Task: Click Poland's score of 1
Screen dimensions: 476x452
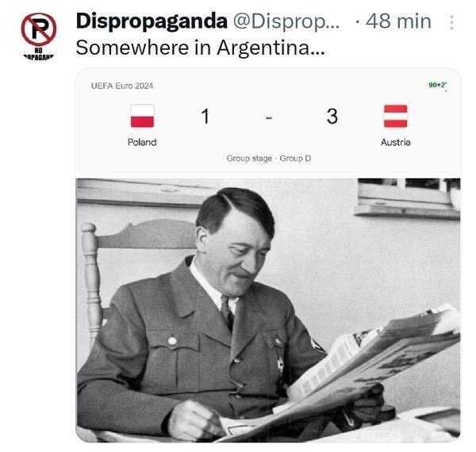Action: [205, 117]
